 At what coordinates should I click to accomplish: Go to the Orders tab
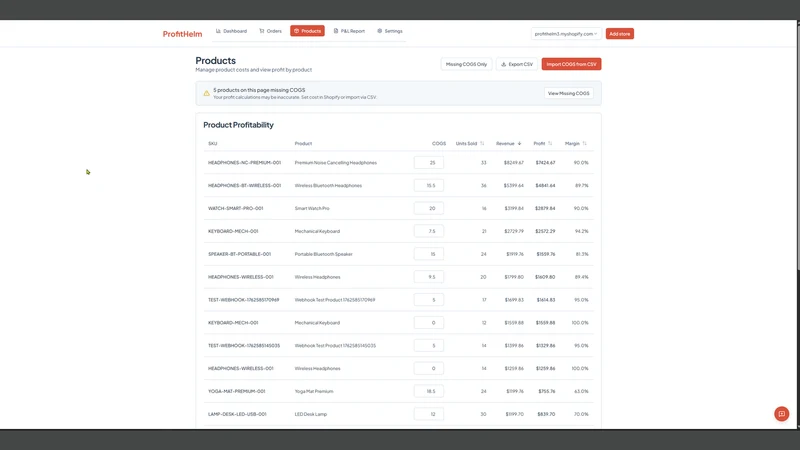270,31
